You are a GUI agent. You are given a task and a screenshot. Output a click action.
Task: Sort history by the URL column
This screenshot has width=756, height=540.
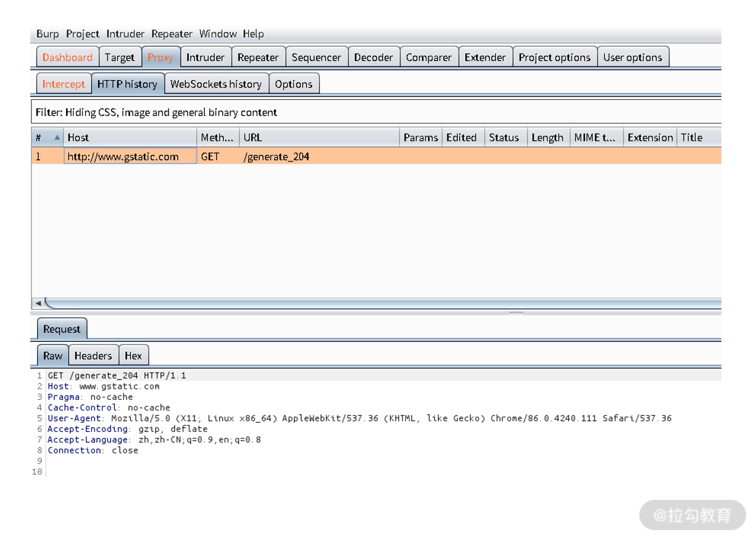(x=319, y=137)
